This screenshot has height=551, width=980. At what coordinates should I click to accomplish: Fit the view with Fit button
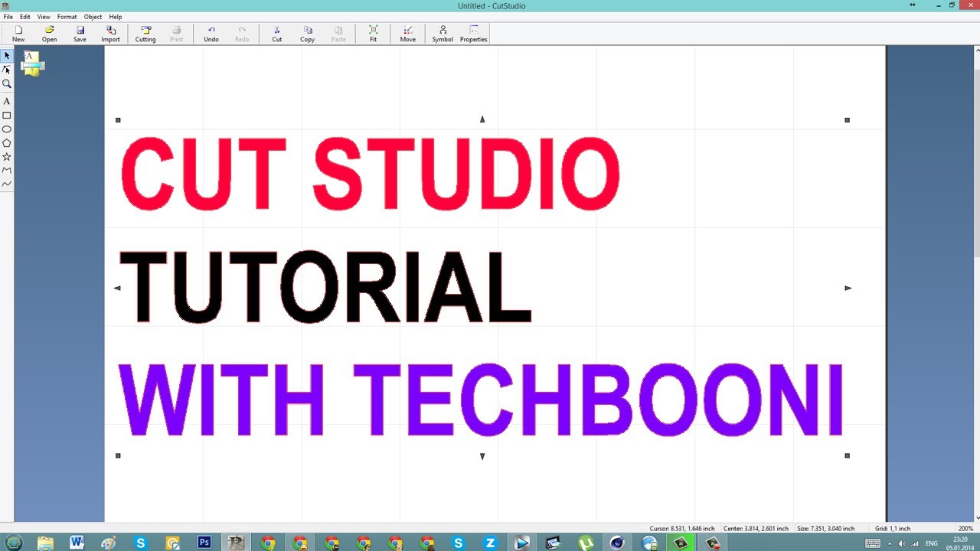click(x=374, y=34)
